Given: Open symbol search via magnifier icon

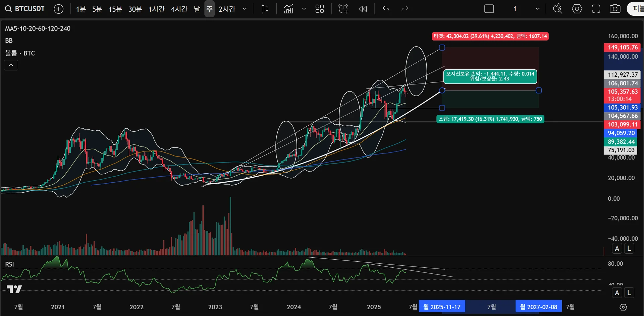Looking at the screenshot, I should [x=8, y=9].
